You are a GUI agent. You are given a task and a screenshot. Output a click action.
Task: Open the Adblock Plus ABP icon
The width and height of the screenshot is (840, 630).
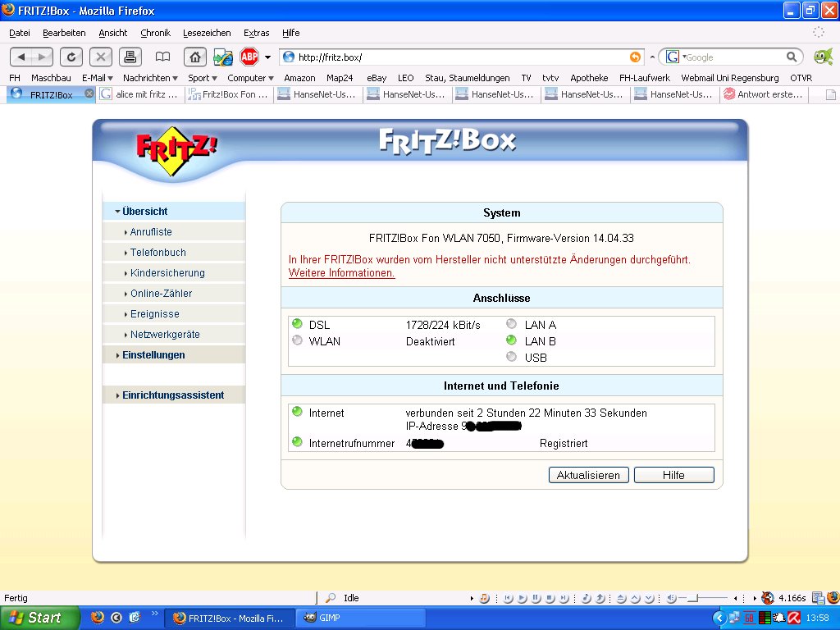point(249,57)
